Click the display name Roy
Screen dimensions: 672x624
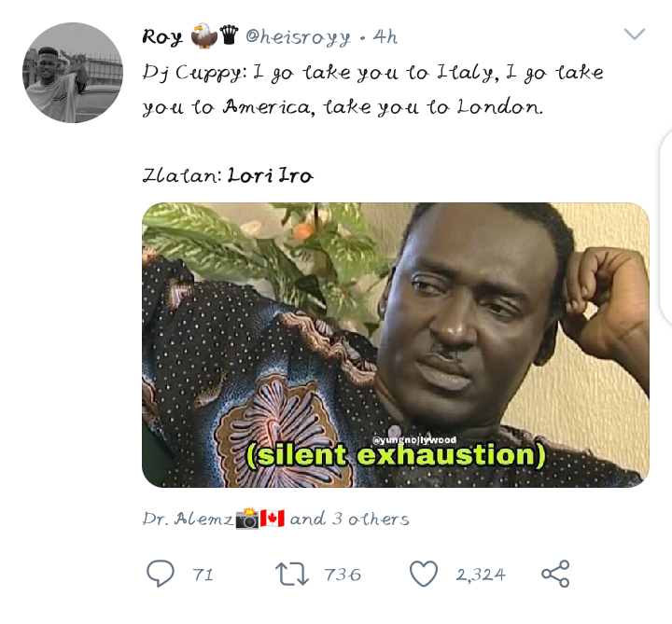point(162,37)
